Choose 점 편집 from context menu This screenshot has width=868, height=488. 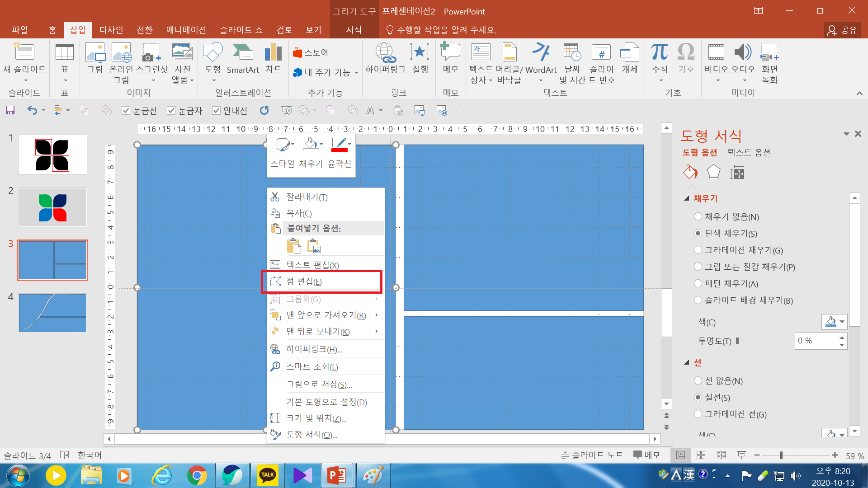coord(304,282)
